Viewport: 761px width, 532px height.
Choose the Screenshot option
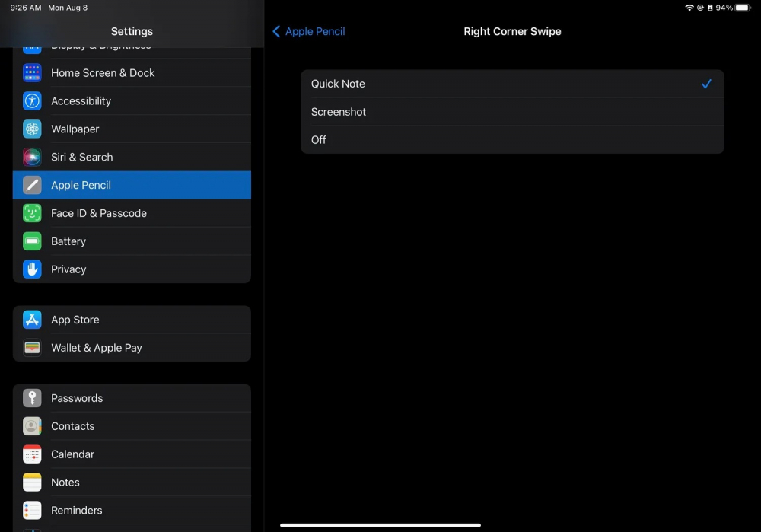512,112
